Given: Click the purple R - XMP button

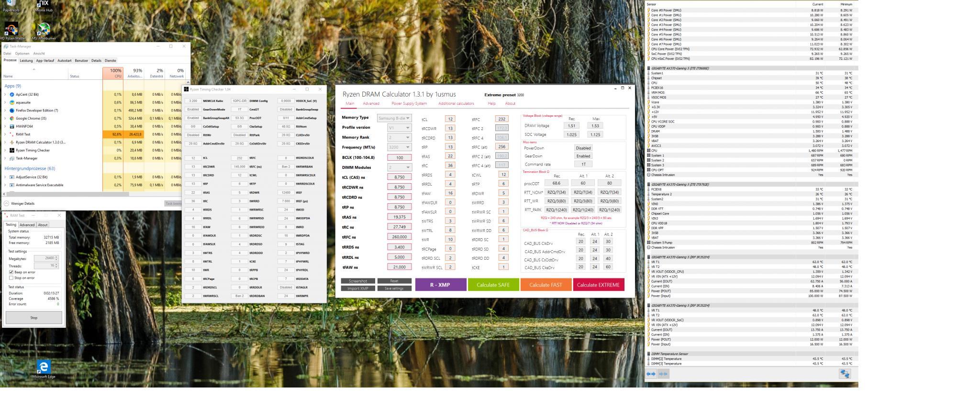Looking at the screenshot, I should click(x=440, y=285).
